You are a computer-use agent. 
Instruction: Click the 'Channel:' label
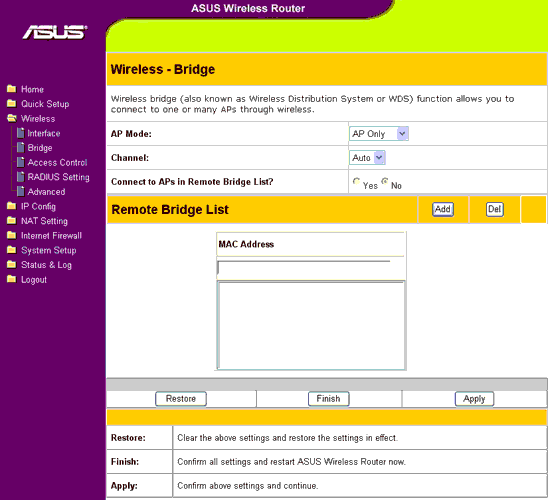(x=130, y=158)
